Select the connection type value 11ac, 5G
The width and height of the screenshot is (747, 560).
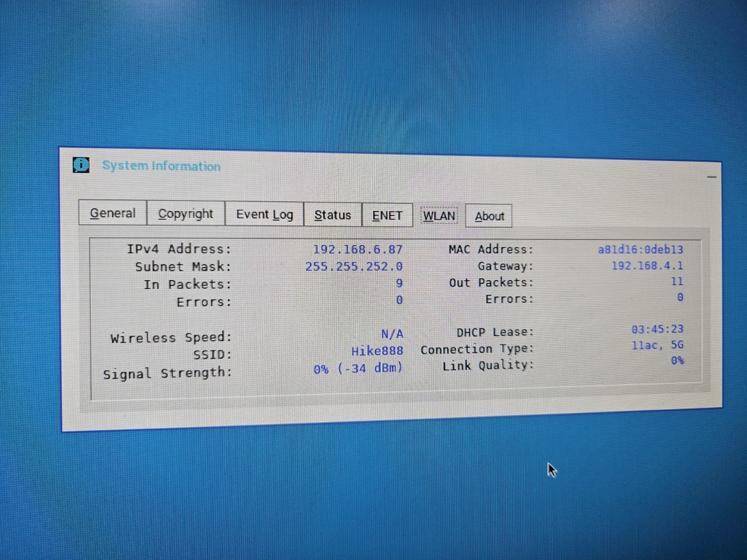(658, 345)
